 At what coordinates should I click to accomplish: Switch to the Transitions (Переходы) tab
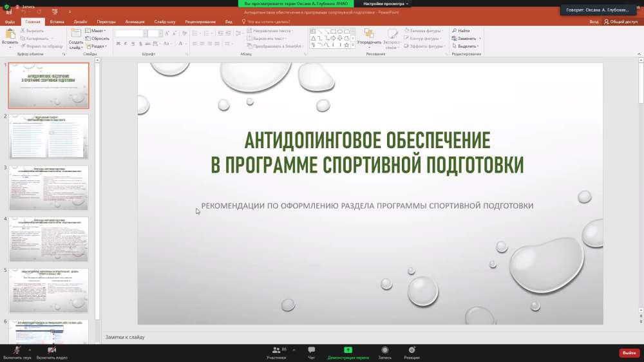coord(106,22)
